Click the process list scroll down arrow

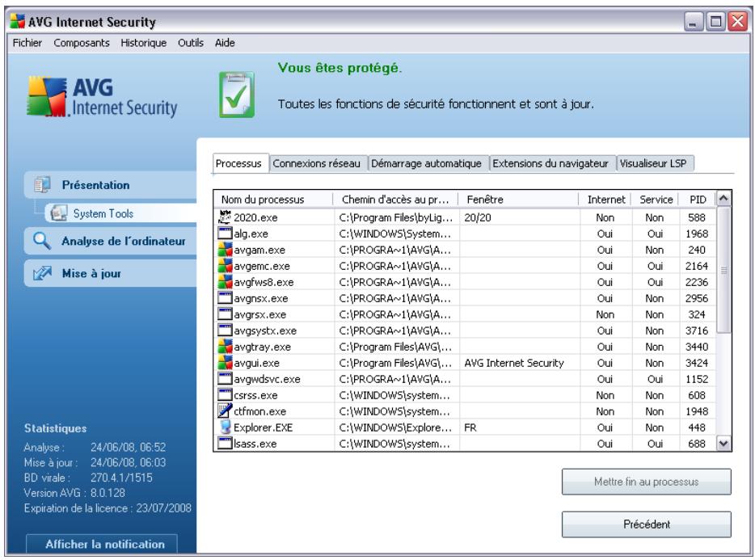723,443
